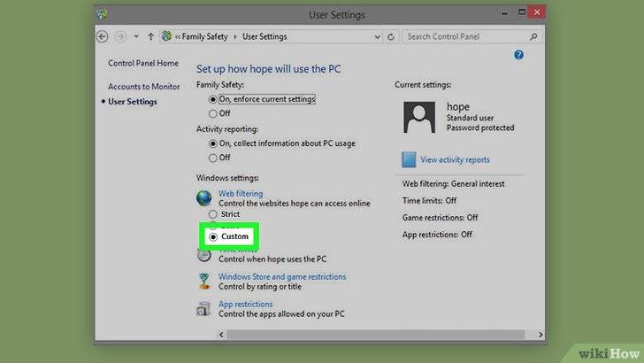
Task: Open the View activity reports link
Action: 455,160
